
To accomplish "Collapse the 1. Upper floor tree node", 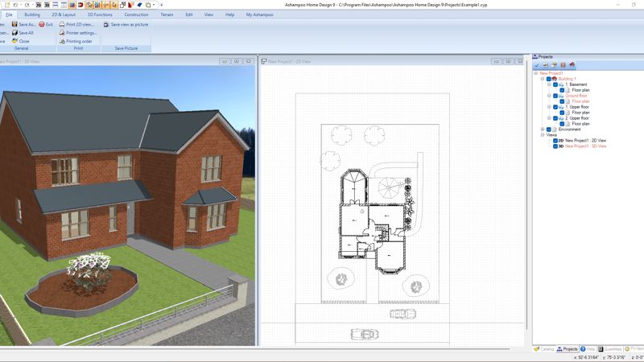I will coord(549,107).
